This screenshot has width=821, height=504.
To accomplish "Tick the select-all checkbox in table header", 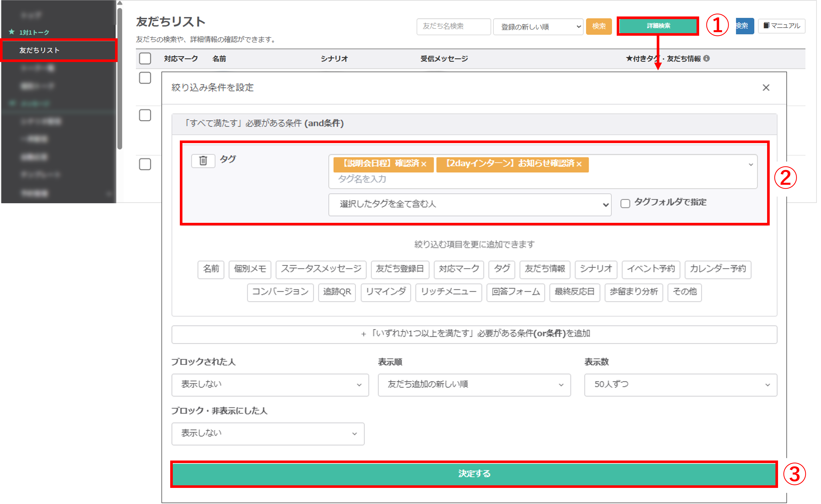I will (x=145, y=58).
